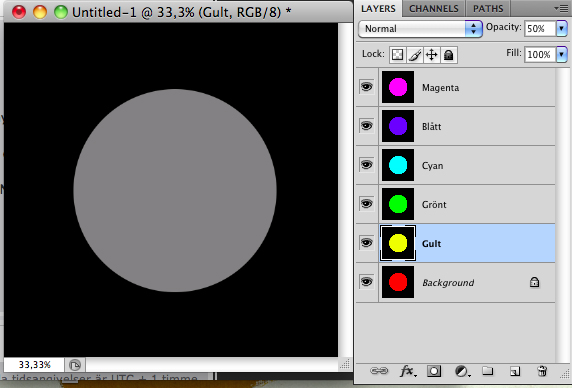
Task: Delete layer with trash icon
Action: coord(542,371)
